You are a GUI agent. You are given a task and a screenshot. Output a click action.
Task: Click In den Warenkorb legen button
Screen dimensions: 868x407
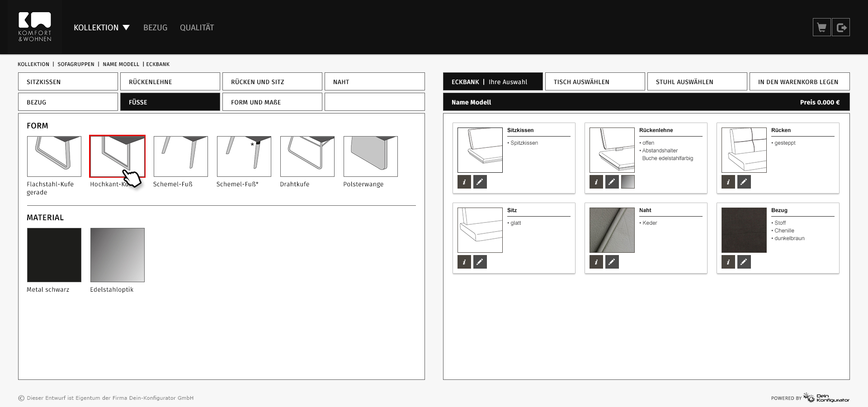(799, 82)
